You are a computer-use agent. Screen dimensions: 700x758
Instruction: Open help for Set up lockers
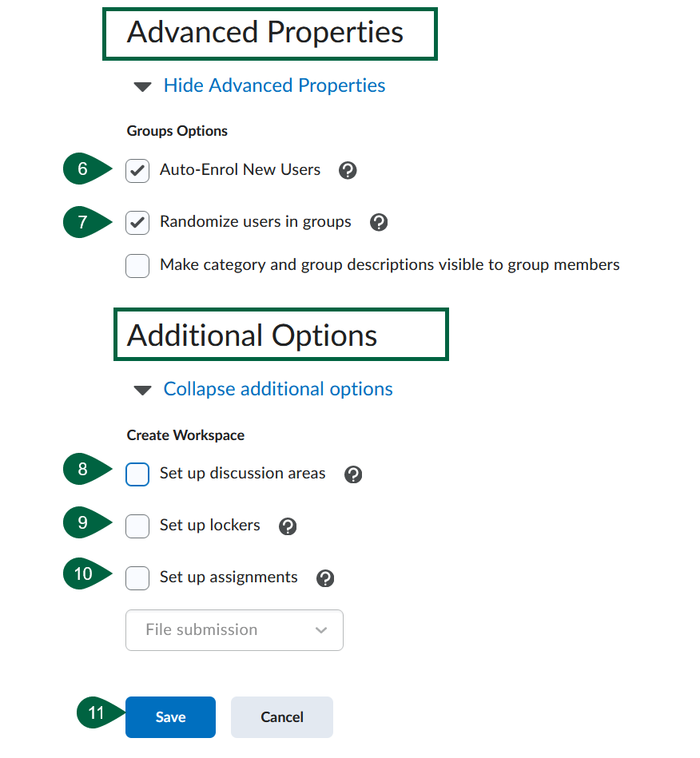pyautogui.click(x=288, y=526)
